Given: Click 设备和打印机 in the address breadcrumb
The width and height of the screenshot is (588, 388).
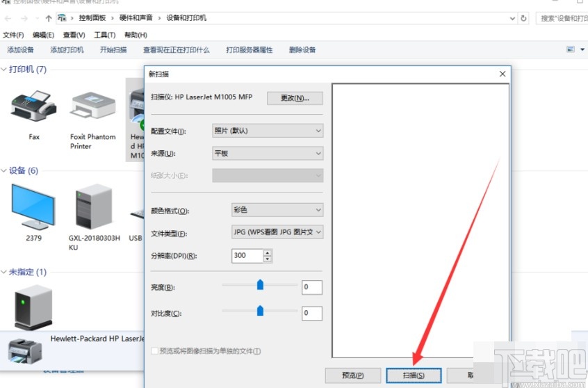Looking at the screenshot, I should [x=186, y=18].
